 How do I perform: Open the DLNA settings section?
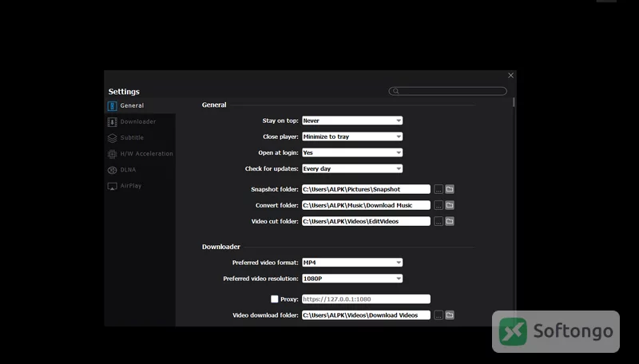pos(141,170)
